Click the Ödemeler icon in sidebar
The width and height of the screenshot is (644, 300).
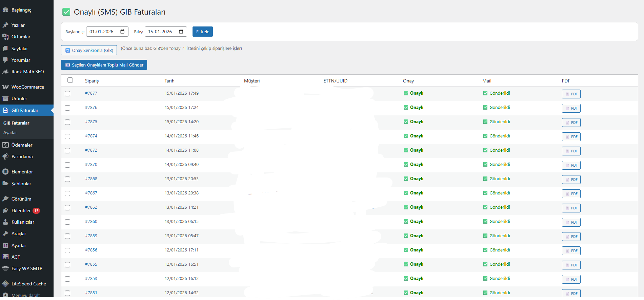(x=5, y=145)
